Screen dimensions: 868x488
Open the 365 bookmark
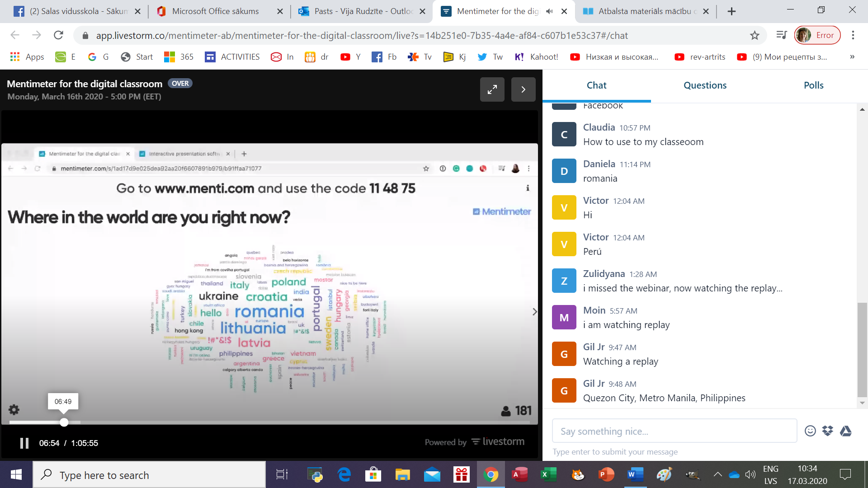click(x=179, y=56)
